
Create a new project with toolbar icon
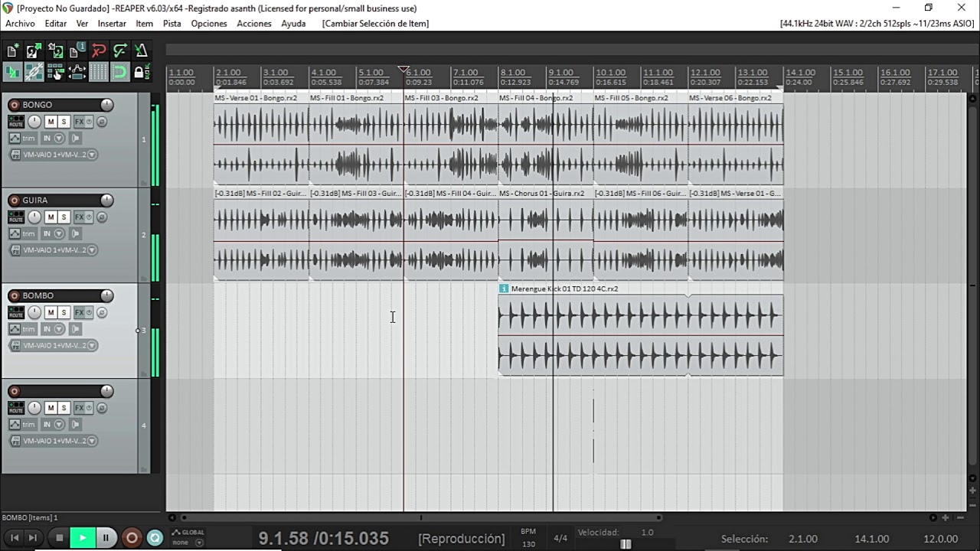12,51
